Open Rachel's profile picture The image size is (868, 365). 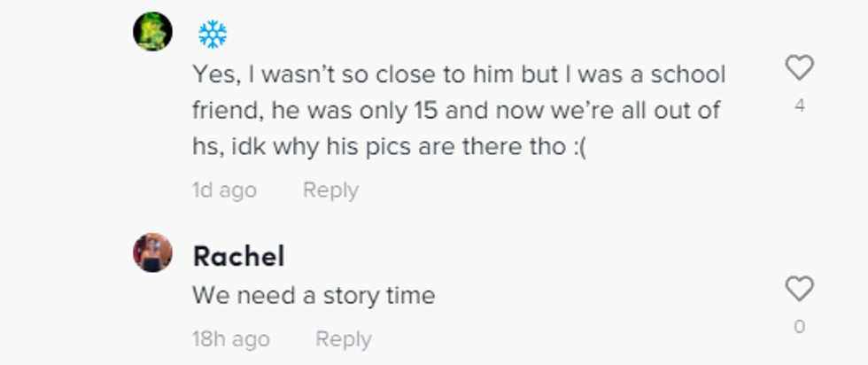152,252
